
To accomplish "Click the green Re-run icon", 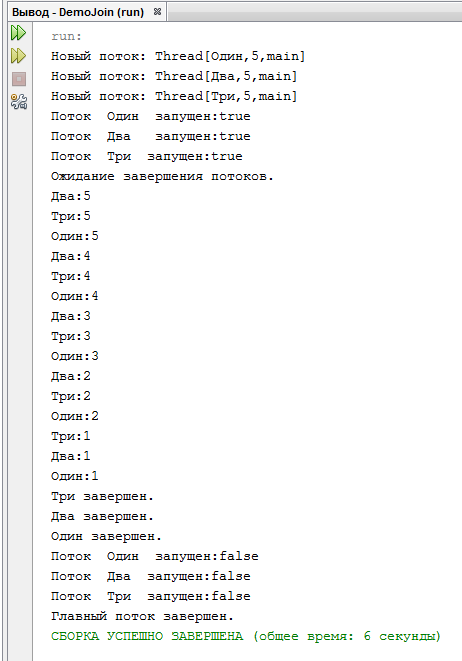I will click(x=19, y=33).
